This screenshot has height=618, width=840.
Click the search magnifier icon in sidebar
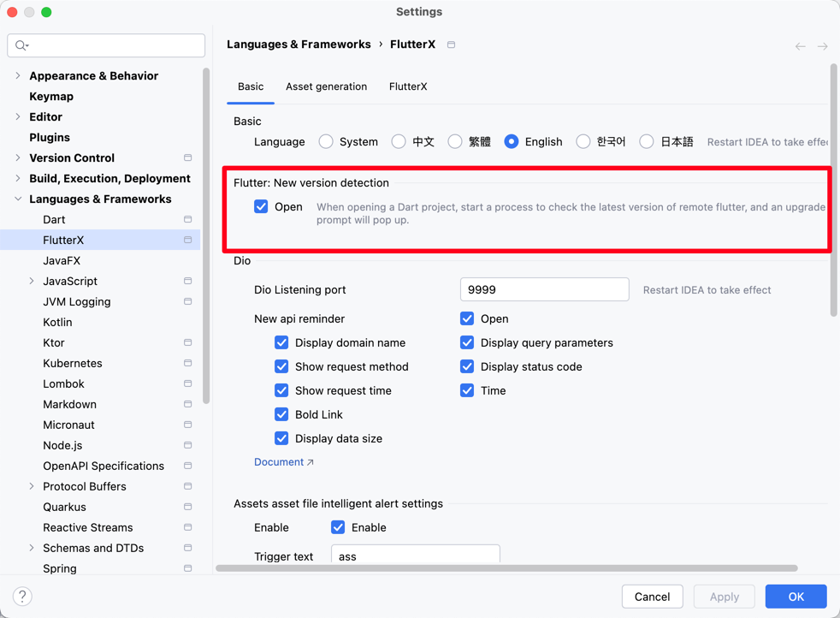click(x=21, y=45)
